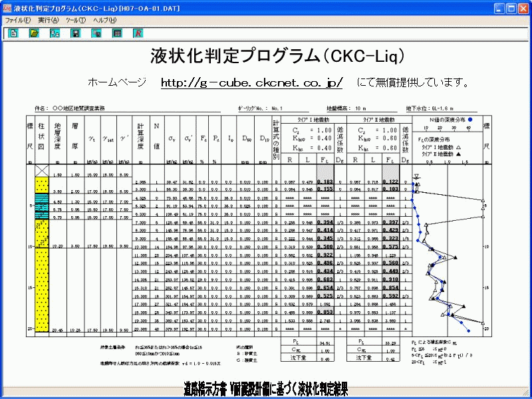Open the 実行(A) menu
532x399 pixels.
pos(49,20)
